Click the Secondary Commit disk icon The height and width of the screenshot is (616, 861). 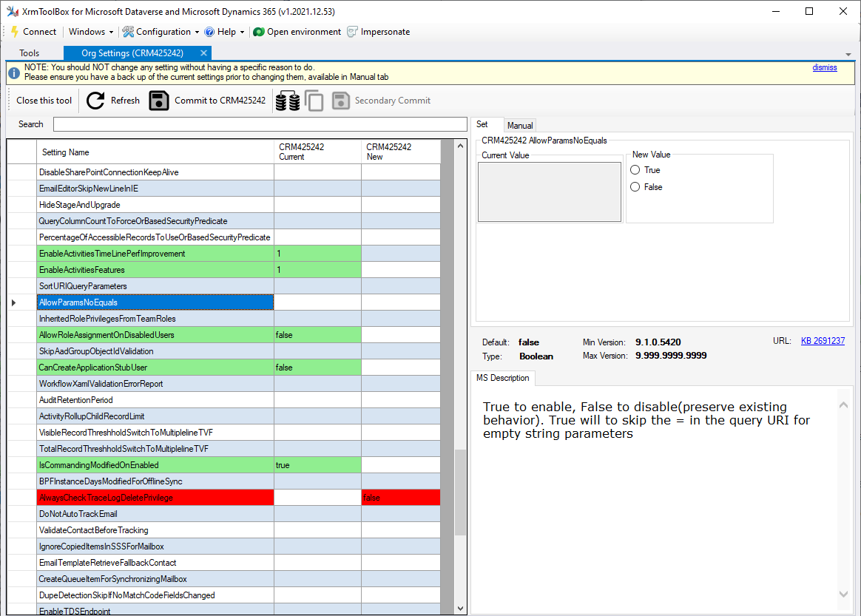tap(340, 101)
